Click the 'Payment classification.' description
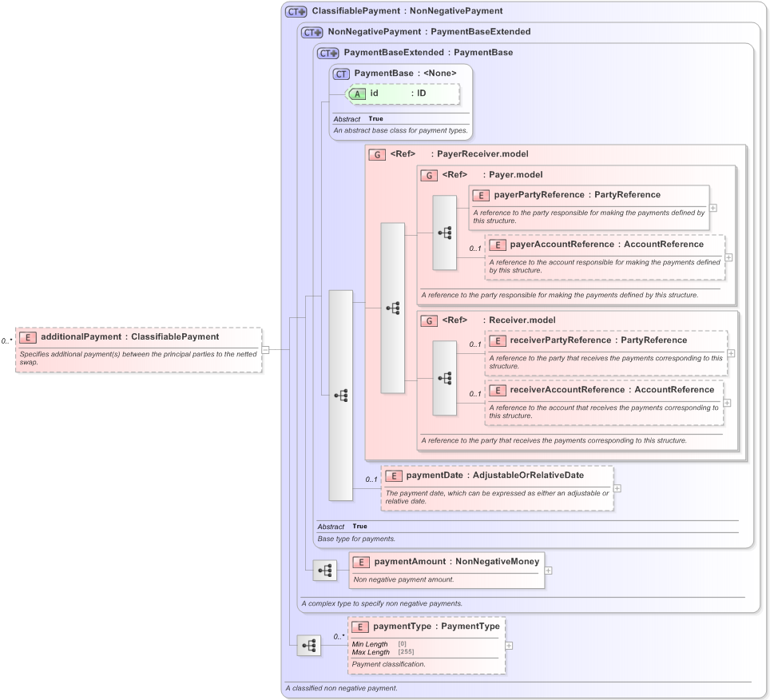770x700 pixels. click(x=388, y=664)
